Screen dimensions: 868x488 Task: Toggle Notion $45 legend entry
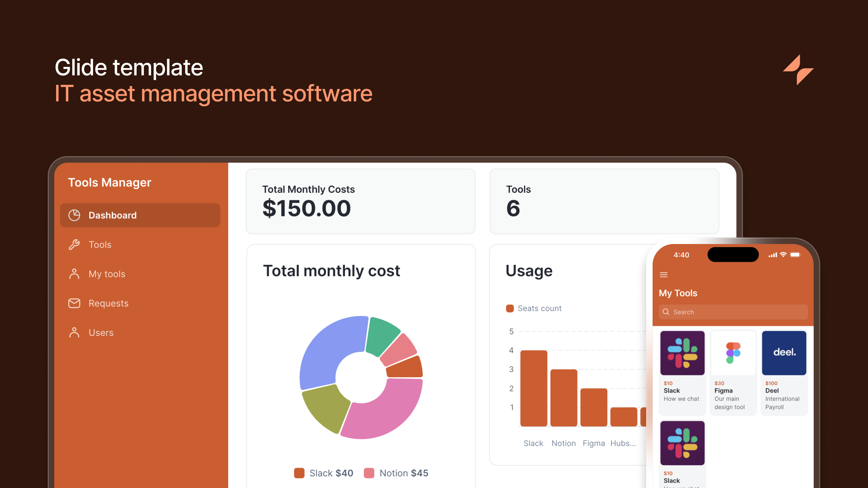click(396, 473)
